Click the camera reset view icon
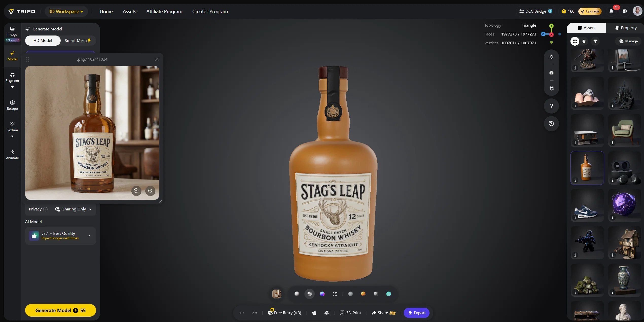The height and width of the screenshot is (322, 644). click(x=551, y=73)
